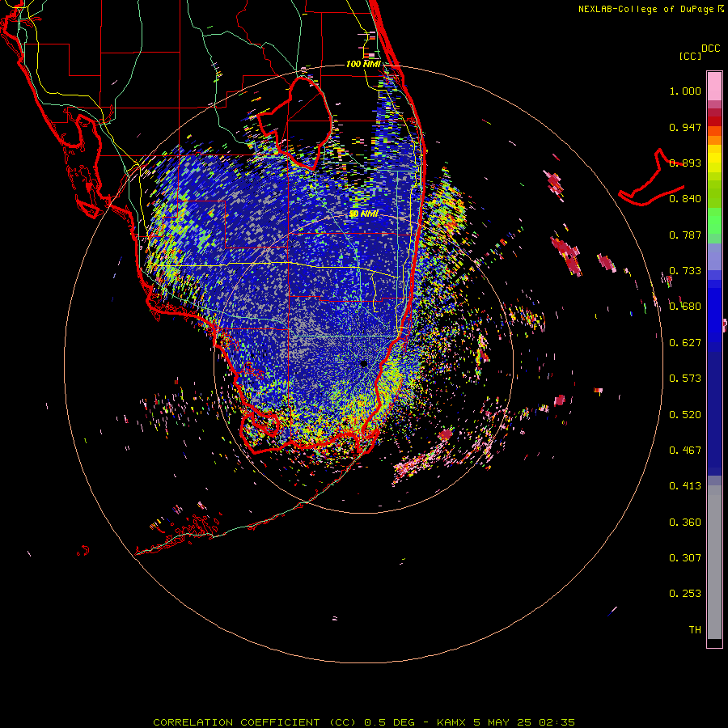
Task: Click the 0.893 scale value
Action: (x=685, y=163)
